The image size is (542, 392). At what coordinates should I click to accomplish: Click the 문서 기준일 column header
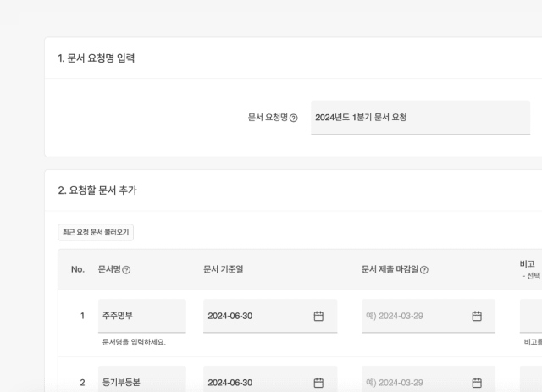[x=223, y=269]
